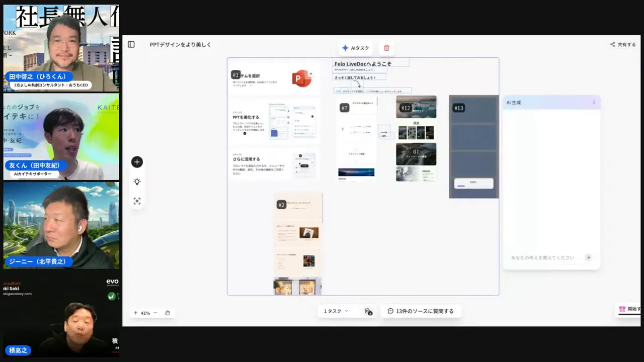
Task: Click the trash delete icon in the toolbar
Action: [x=386, y=48]
